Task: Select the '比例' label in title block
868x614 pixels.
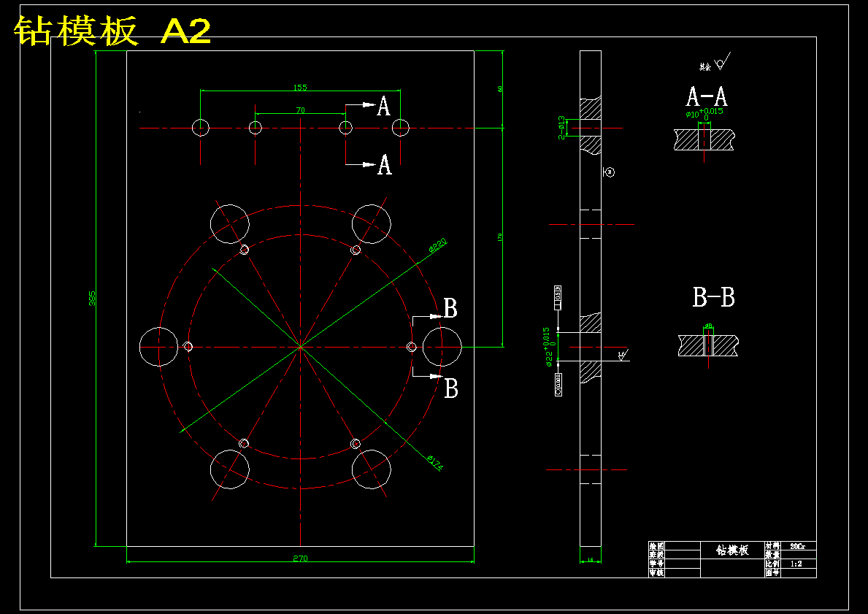Action: click(x=772, y=564)
